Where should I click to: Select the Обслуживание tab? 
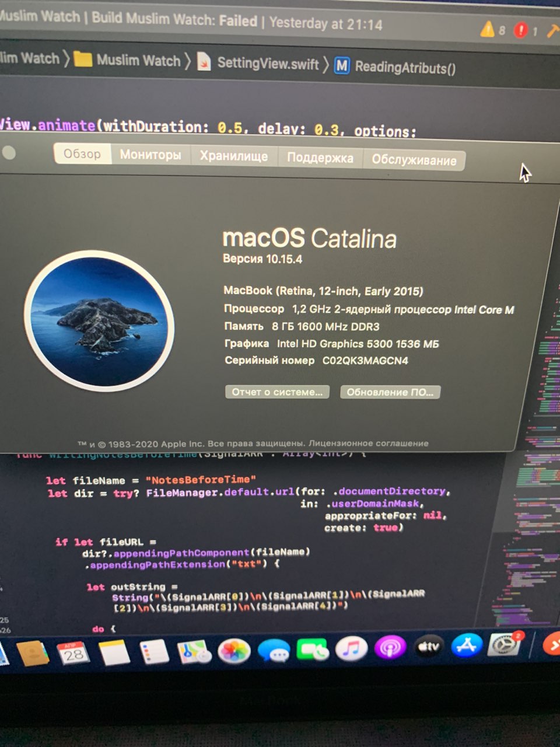click(x=414, y=159)
